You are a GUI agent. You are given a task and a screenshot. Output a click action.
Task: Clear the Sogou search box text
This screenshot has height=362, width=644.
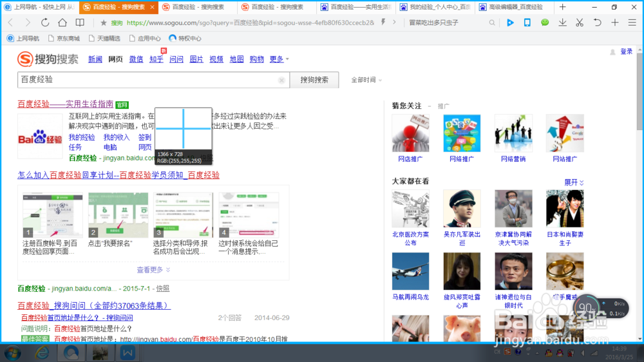[281, 80]
